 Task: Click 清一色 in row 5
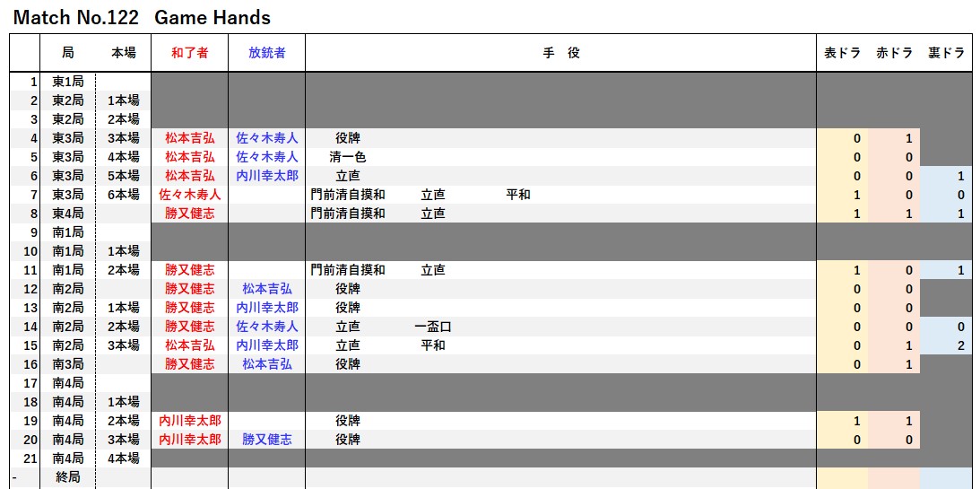coord(348,157)
